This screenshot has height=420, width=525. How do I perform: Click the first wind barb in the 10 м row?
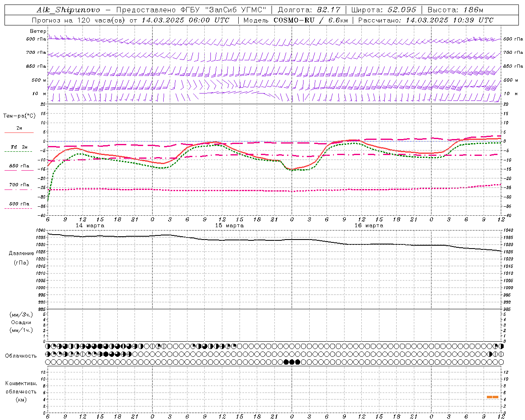(x=52, y=98)
